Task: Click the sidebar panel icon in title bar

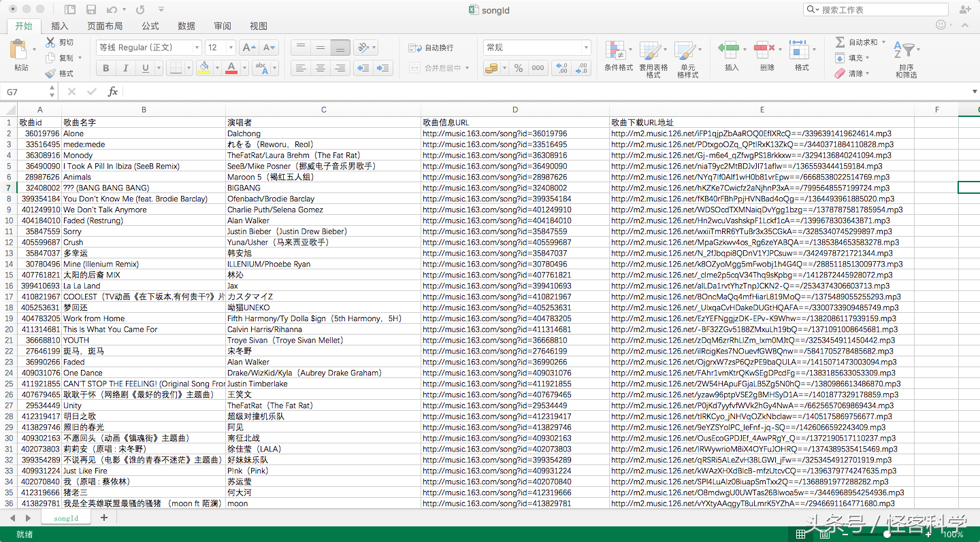Action: [x=70, y=10]
